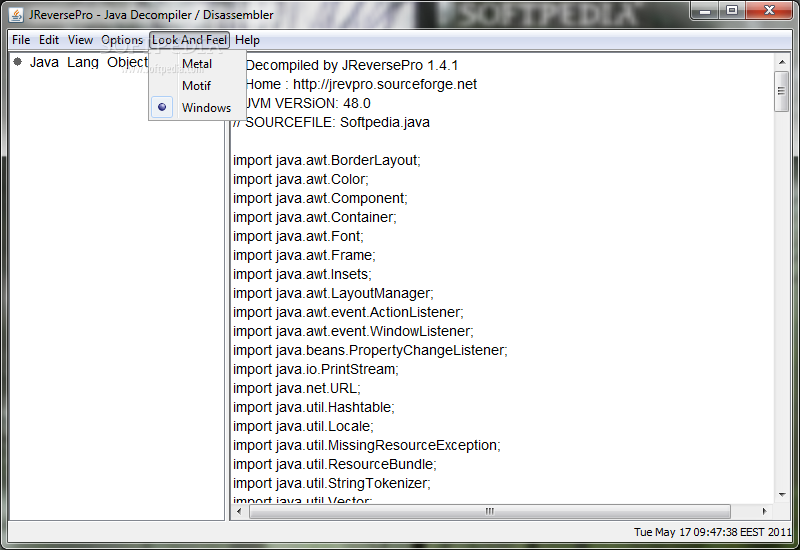Click the line 'import java.awt.Insets;'
The height and width of the screenshot is (550, 800).
coord(302,274)
